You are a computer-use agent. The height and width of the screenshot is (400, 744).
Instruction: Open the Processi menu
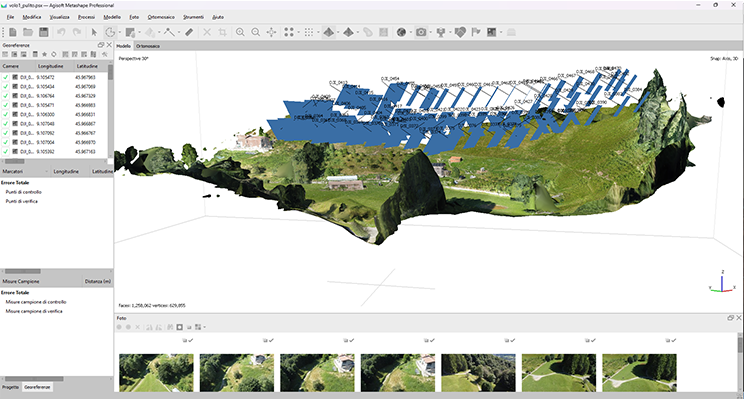coord(86,17)
